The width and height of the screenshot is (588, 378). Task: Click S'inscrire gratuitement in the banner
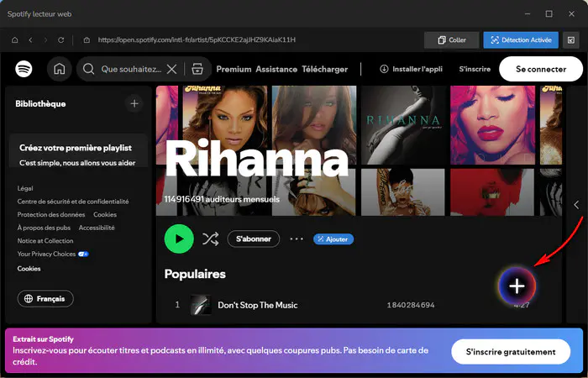[511, 352]
